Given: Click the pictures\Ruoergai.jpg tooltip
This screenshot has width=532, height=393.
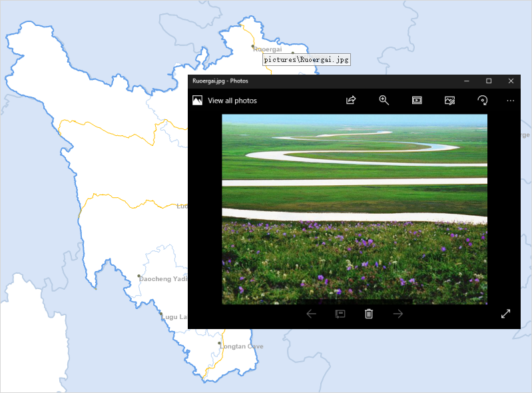Looking at the screenshot, I should pos(306,59).
